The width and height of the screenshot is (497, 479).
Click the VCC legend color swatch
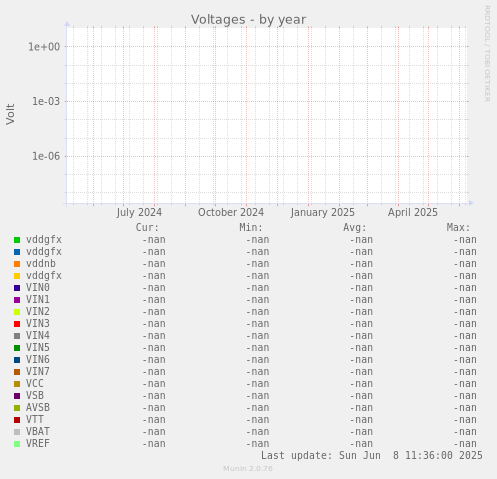[17, 384]
